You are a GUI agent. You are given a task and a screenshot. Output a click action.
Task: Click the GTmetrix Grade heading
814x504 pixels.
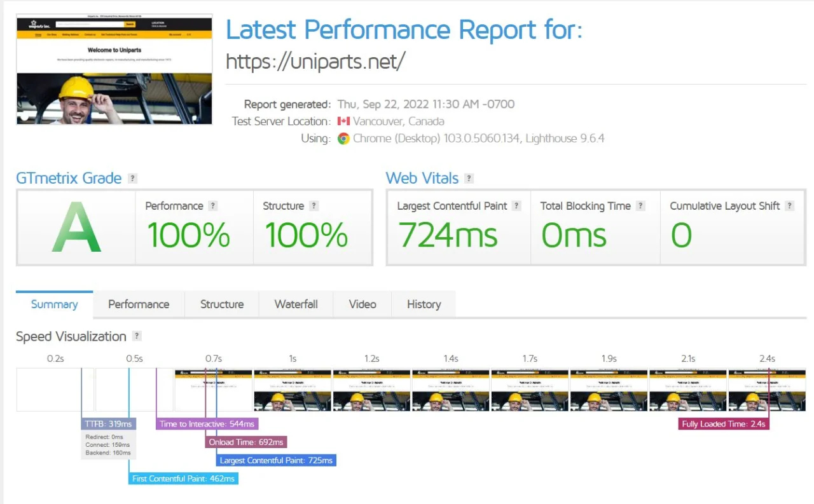coord(69,178)
